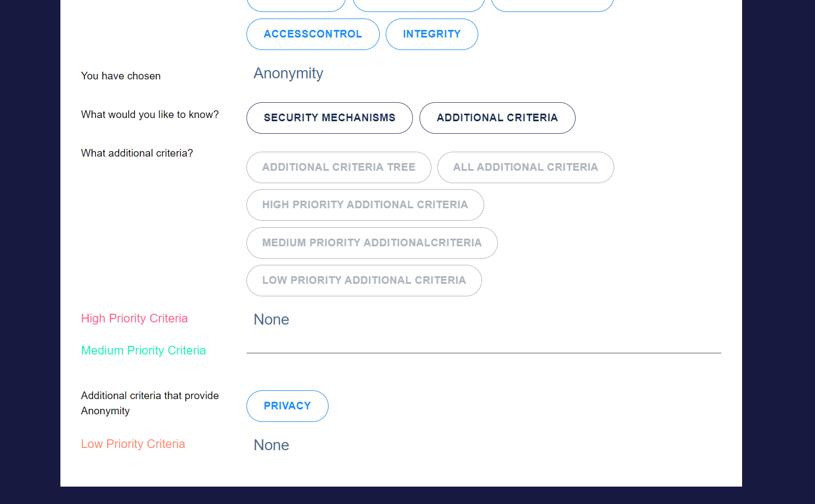
Task: Select ALL ADDITIONAL CRITERIA
Action: (x=525, y=167)
